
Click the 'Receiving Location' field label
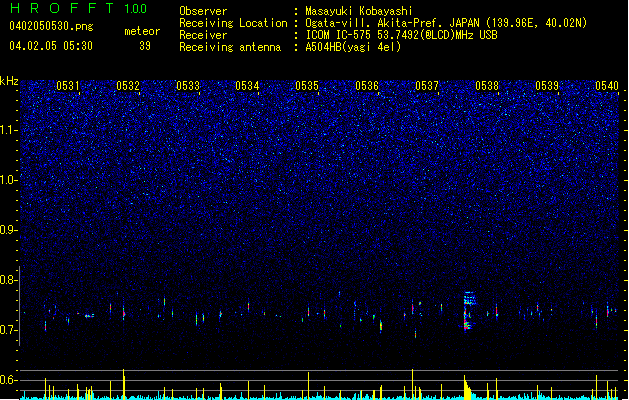pos(233,23)
